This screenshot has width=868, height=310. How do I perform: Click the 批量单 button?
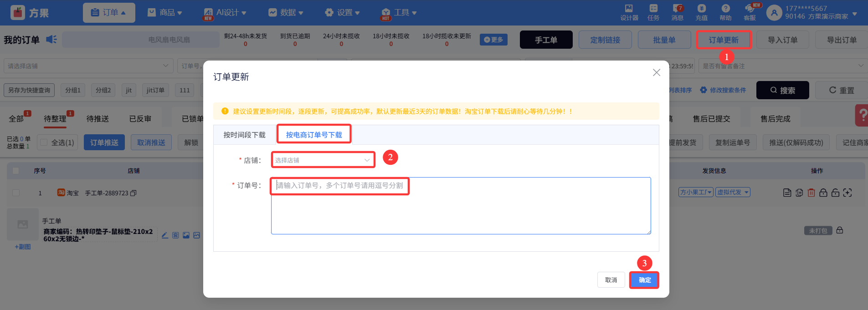664,40
